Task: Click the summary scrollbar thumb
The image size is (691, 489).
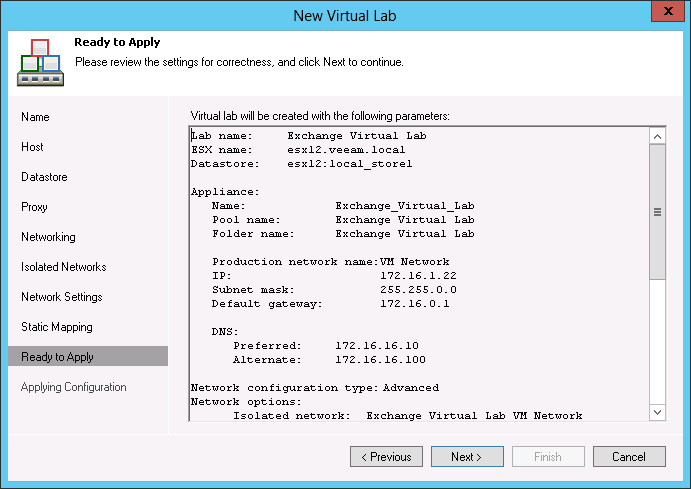Action: [x=657, y=212]
